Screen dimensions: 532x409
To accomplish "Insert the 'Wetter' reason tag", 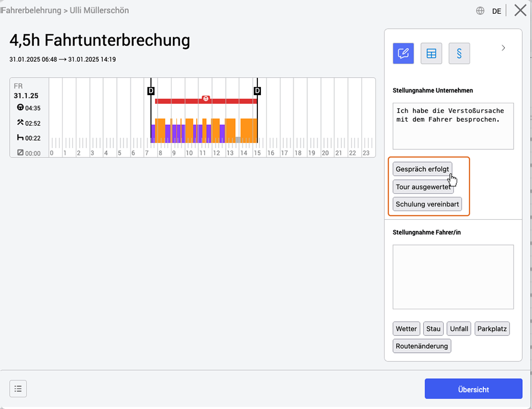I will tap(406, 329).
